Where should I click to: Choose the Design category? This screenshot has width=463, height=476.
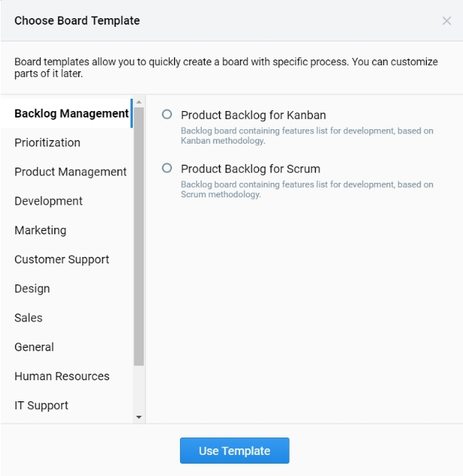pyautogui.click(x=32, y=289)
